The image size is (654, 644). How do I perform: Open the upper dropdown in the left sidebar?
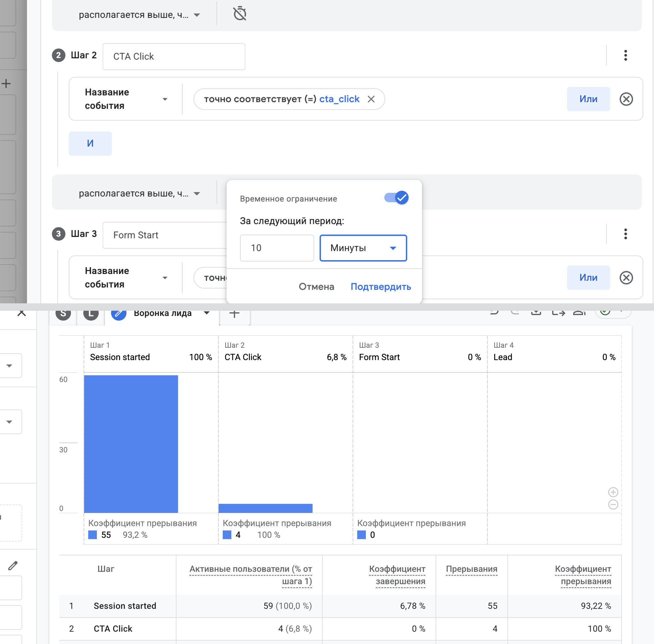9,366
